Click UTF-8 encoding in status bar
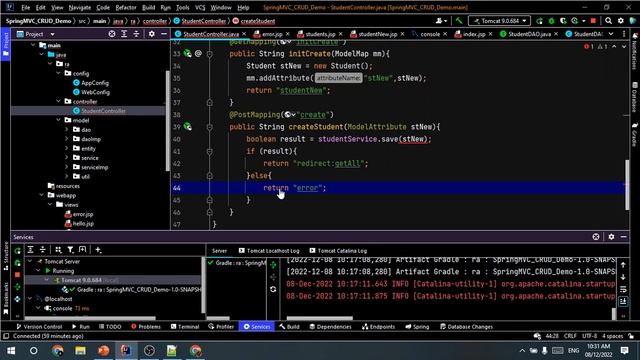This screenshot has width=640, height=360. pos(589,336)
